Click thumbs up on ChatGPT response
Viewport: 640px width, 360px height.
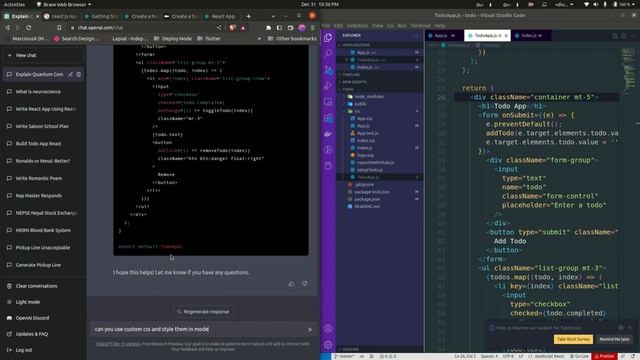click(291, 284)
